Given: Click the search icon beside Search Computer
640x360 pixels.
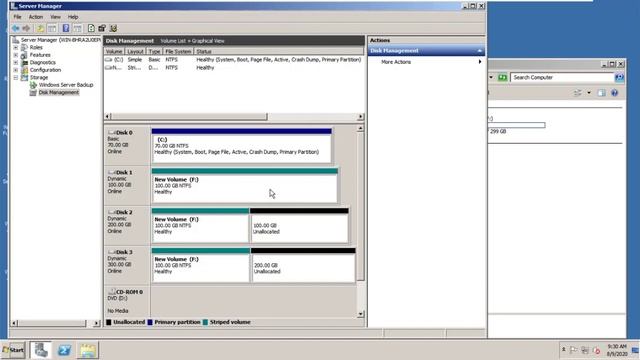Looking at the screenshot, I should point(619,78).
